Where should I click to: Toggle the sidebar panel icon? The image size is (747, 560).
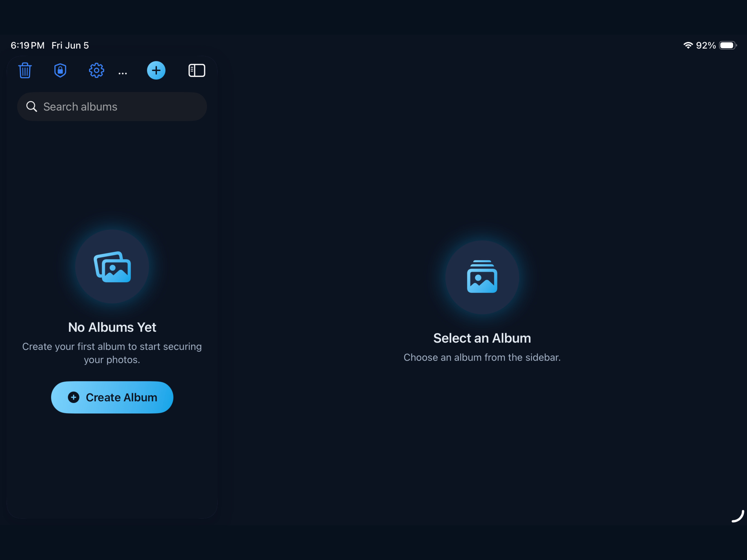[197, 70]
